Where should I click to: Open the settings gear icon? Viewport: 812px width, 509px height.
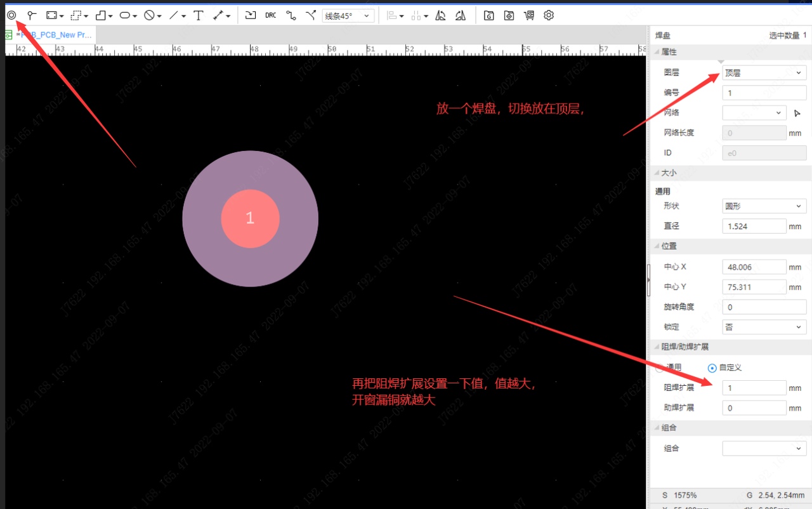549,15
